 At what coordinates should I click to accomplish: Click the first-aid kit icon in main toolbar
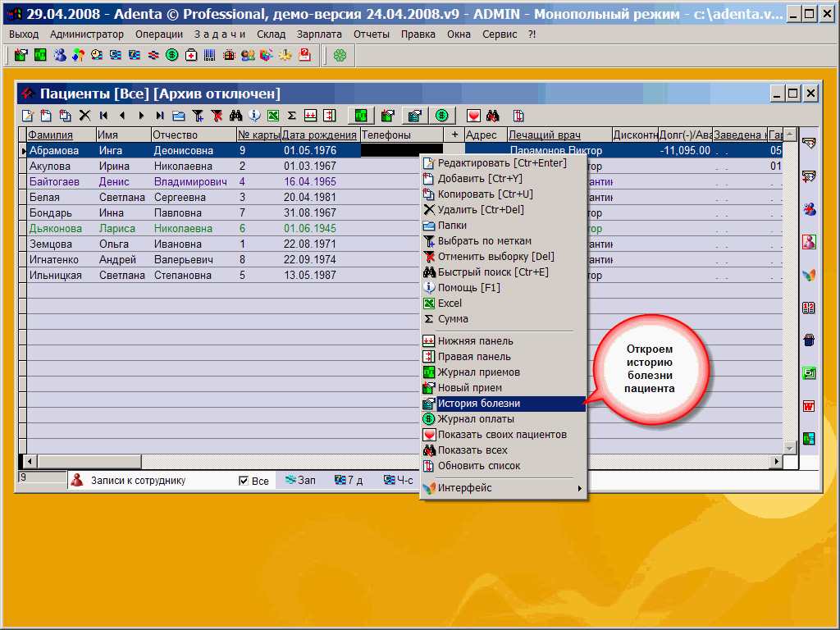[191, 55]
